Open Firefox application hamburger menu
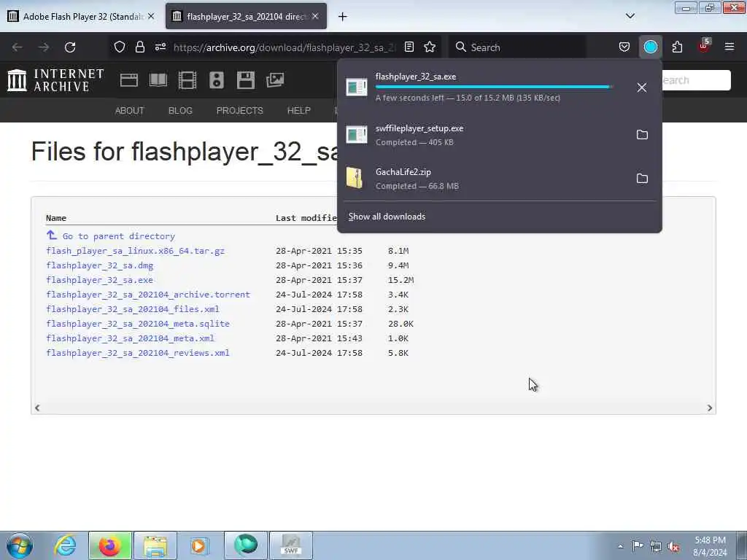 [x=729, y=47]
